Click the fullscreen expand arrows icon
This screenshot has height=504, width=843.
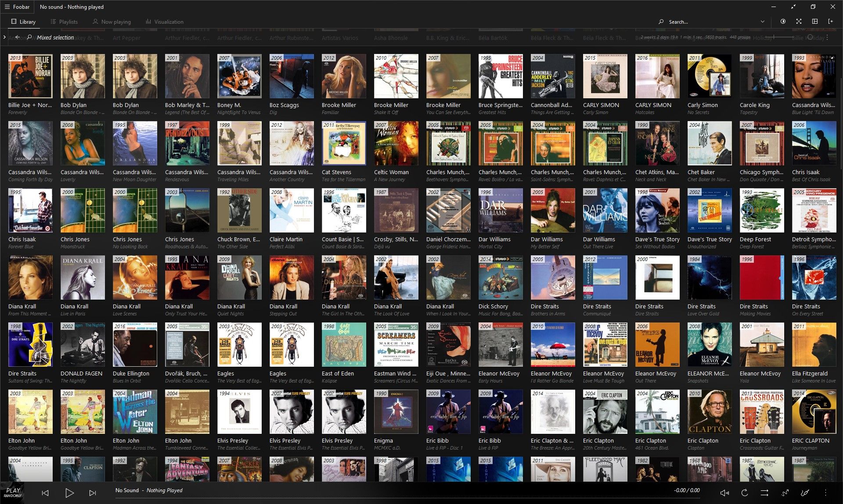point(799,21)
